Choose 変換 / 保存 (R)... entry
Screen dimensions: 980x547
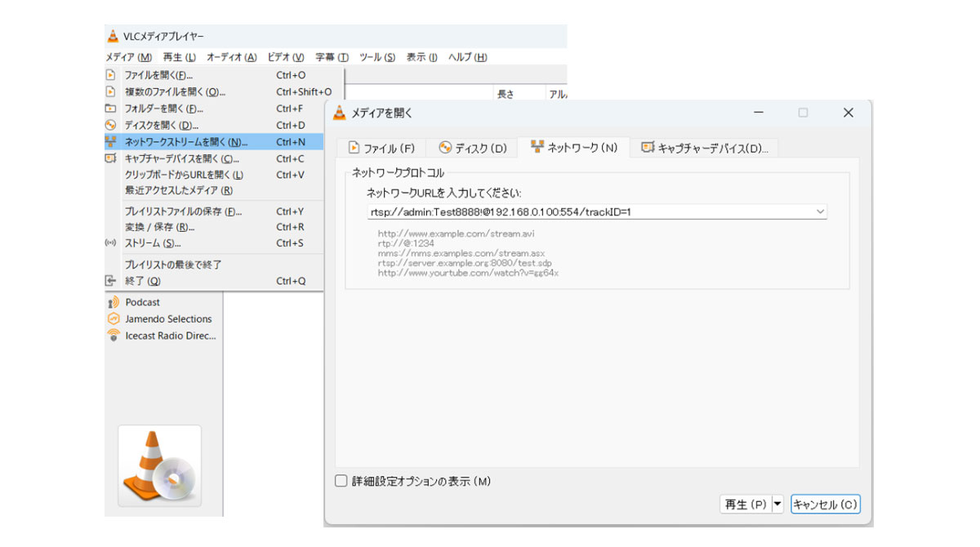(214, 227)
